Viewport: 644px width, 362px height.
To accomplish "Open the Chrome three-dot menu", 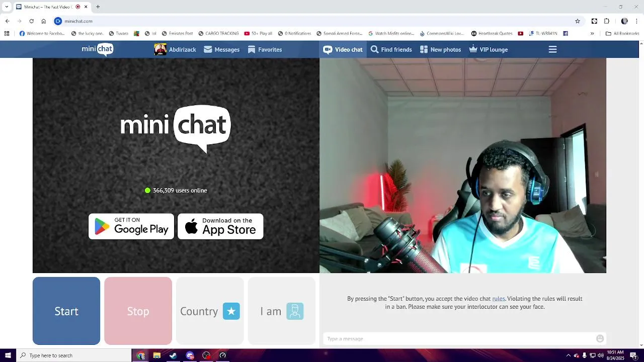I will click(x=637, y=21).
